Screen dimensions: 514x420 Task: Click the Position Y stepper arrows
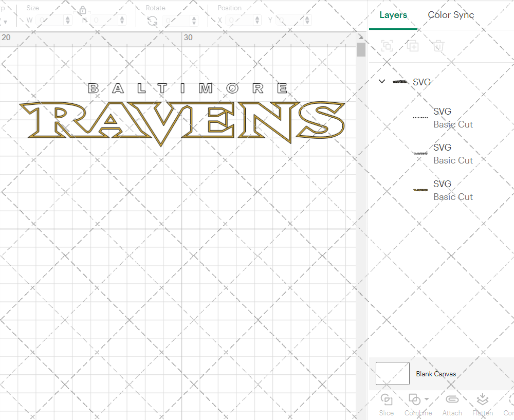(x=307, y=21)
